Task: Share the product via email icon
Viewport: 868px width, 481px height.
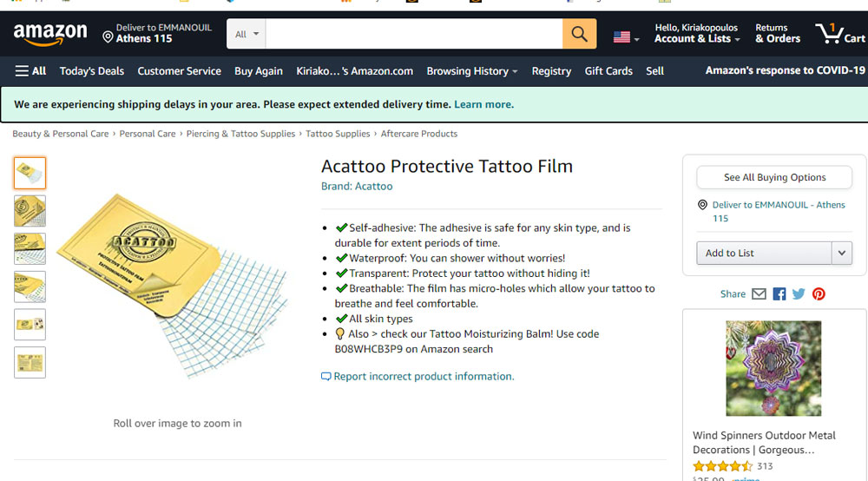Action: tap(759, 294)
